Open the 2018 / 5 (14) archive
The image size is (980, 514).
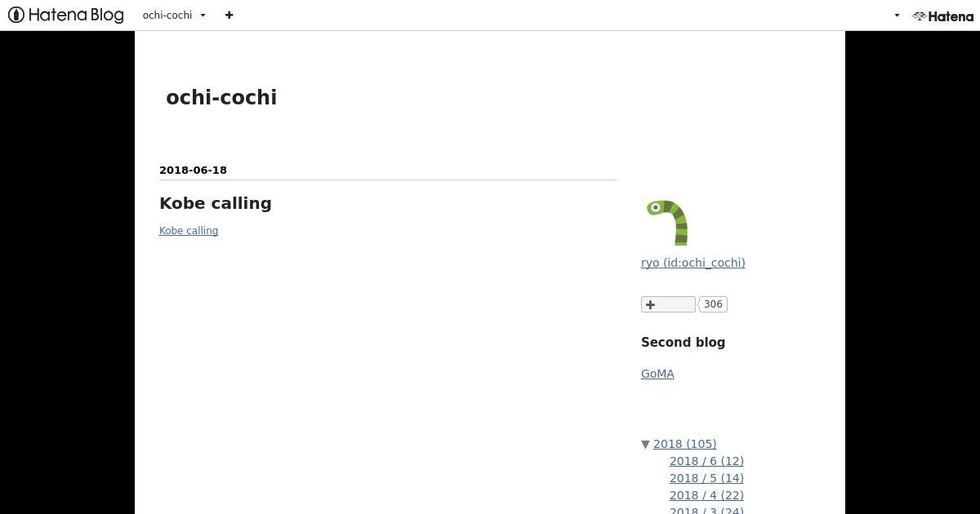pos(706,478)
